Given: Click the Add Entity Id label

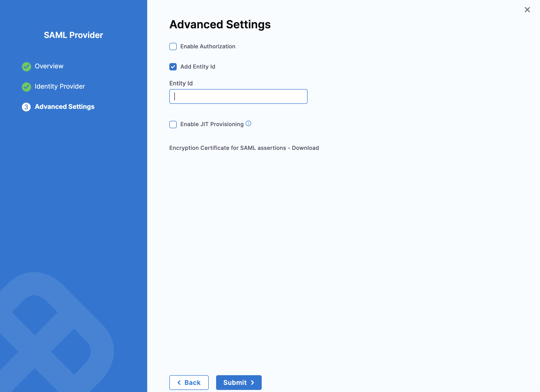Looking at the screenshot, I should click(198, 67).
